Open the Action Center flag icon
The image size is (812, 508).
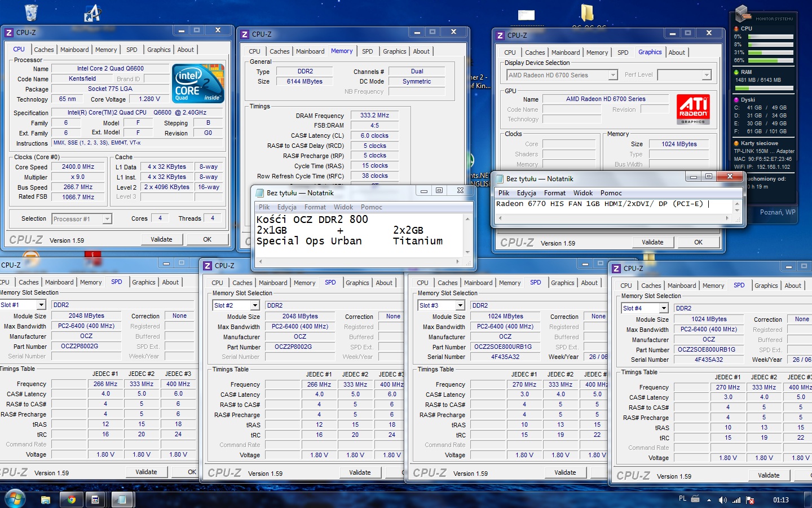(750, 500)
